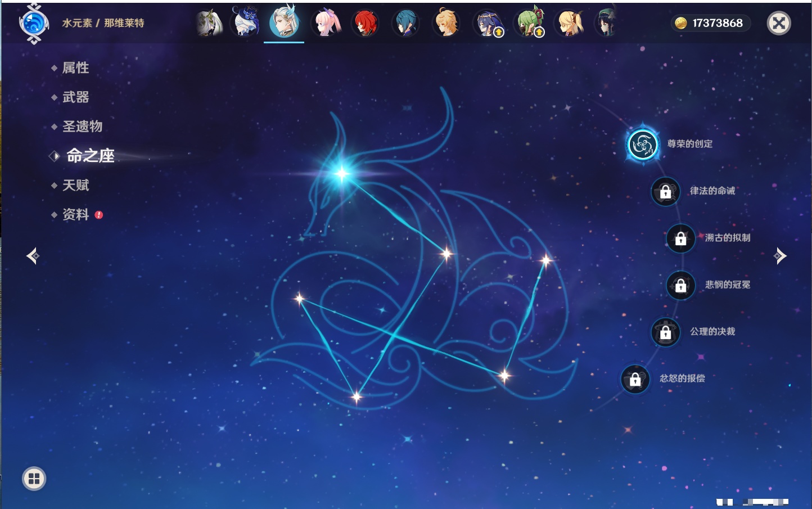
Task: Click the Mora balance 17373868
Action: 711,23
